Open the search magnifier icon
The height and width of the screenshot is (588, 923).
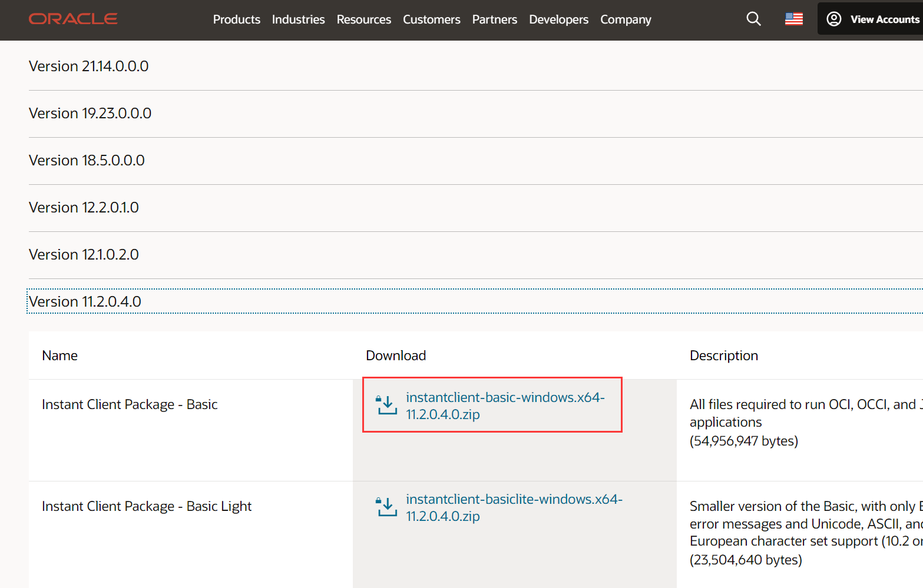point(753,19)
